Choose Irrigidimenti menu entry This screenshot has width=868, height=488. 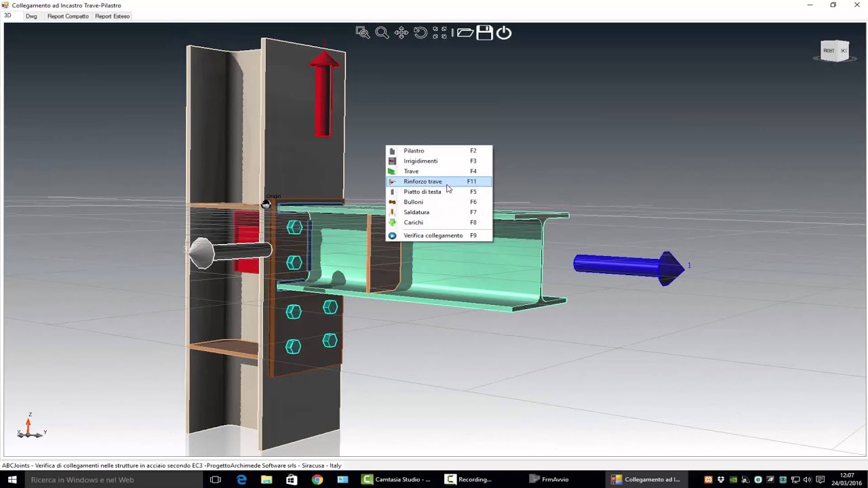click(439, 161)
